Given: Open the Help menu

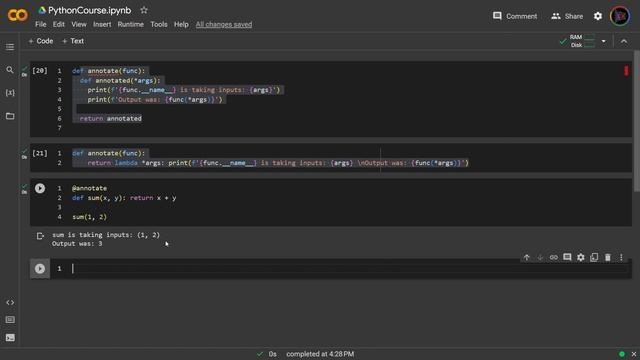Looking at the screenshot, I should click(x=181, y=24).
